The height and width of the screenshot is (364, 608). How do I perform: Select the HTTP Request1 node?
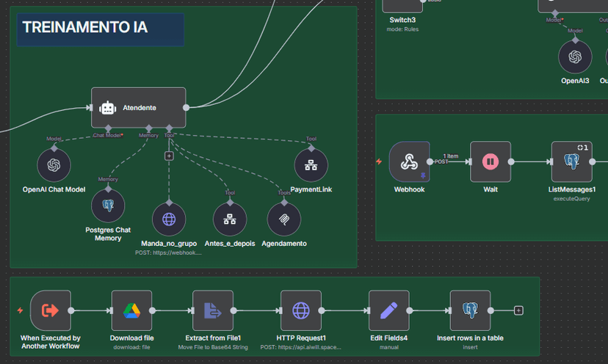point(301,310)
